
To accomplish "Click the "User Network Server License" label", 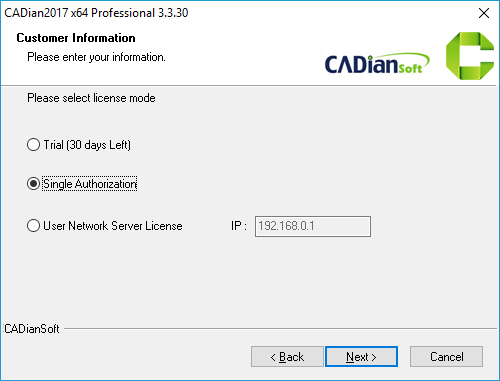I will (113, 226).
